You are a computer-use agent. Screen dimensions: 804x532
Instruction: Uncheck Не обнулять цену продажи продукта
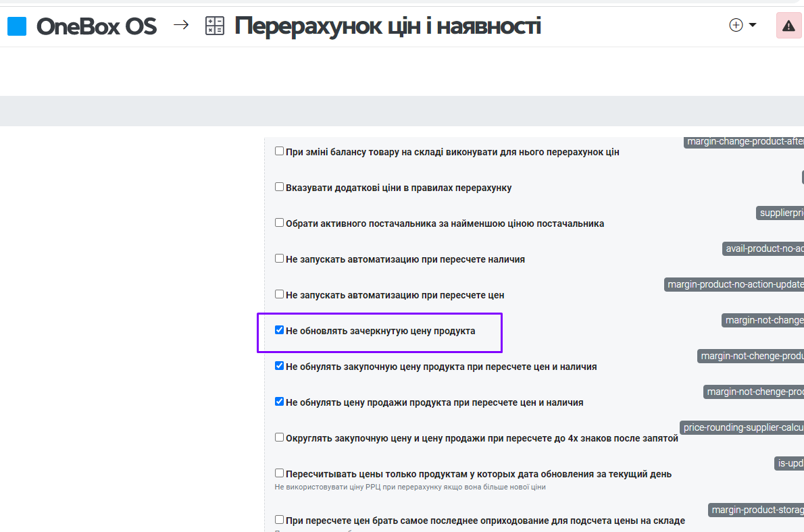pyautogui.click(x=279, y=402)
